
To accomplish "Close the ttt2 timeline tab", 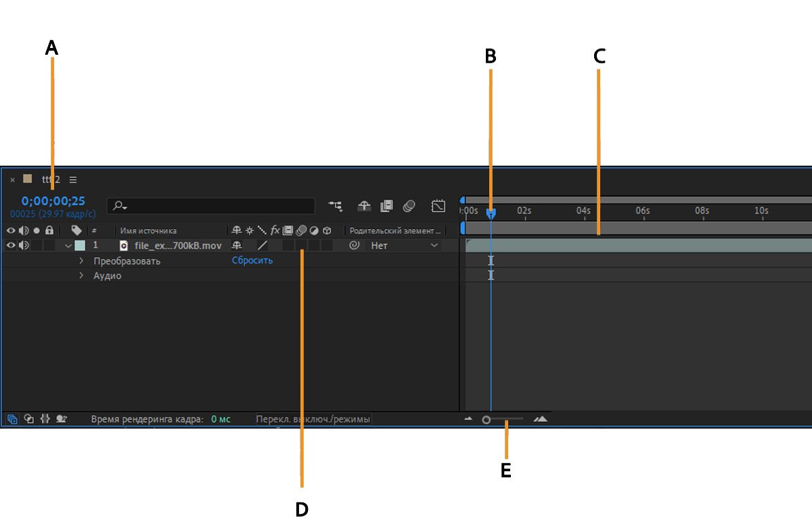I will pyautogui.click(x=12, y=180).
